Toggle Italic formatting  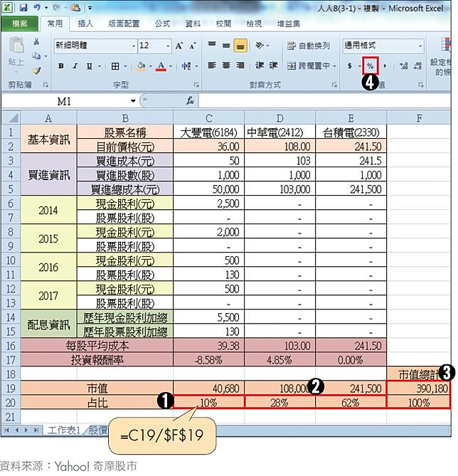[75, 66]
